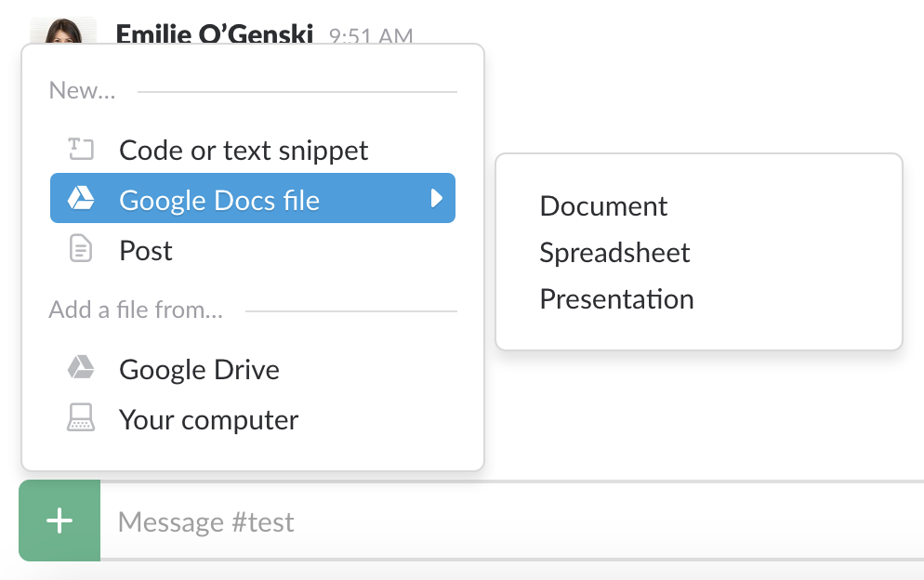The image size is (924, 580).
Task: Click the code snippet icon
Action: (x=81, y=149)
